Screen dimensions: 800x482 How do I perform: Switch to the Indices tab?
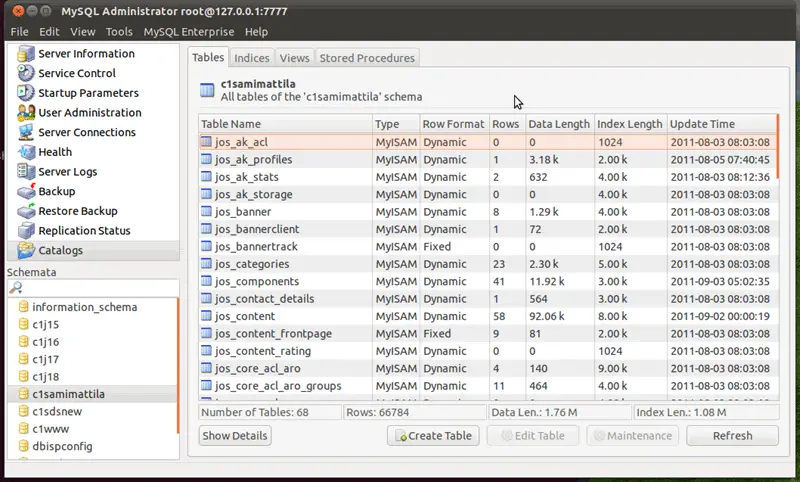[252, 58]
